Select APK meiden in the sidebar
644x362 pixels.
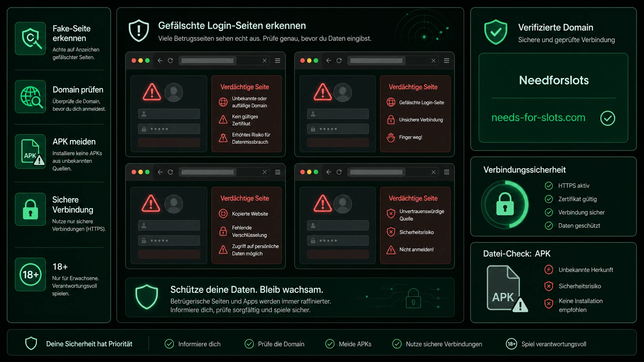point(74,142)
